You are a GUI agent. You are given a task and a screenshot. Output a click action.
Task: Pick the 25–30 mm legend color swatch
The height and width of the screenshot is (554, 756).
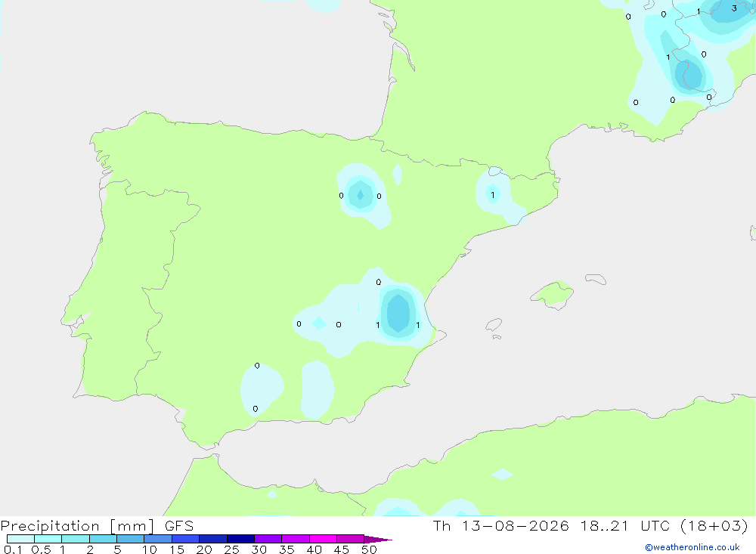coord(240,539)
